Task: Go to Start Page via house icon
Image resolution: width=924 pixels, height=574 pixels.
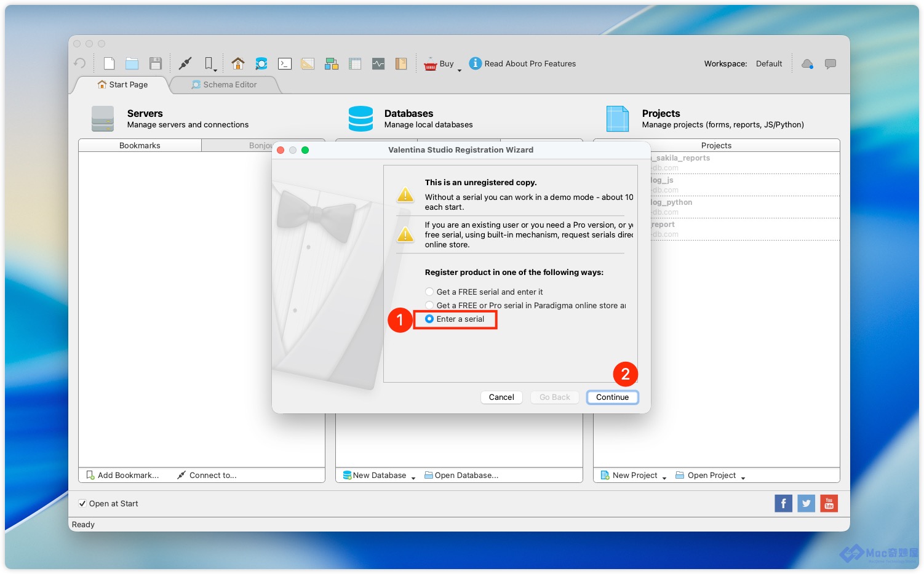Action: tap(238, 63)
